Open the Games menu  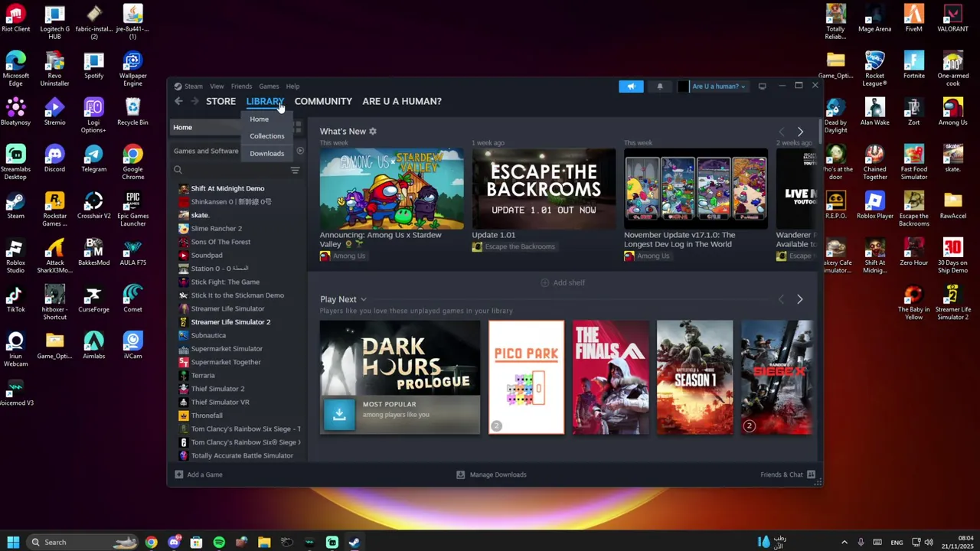tap(269, 86)
